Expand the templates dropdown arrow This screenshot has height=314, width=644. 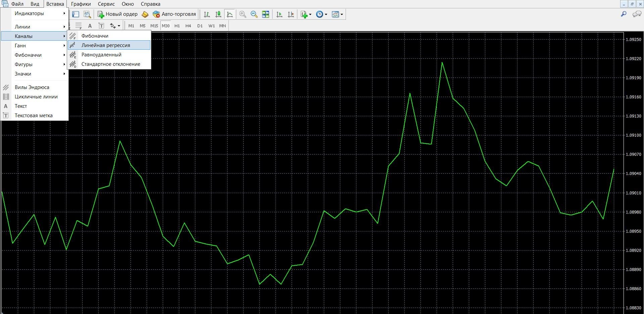coord(342,14)
